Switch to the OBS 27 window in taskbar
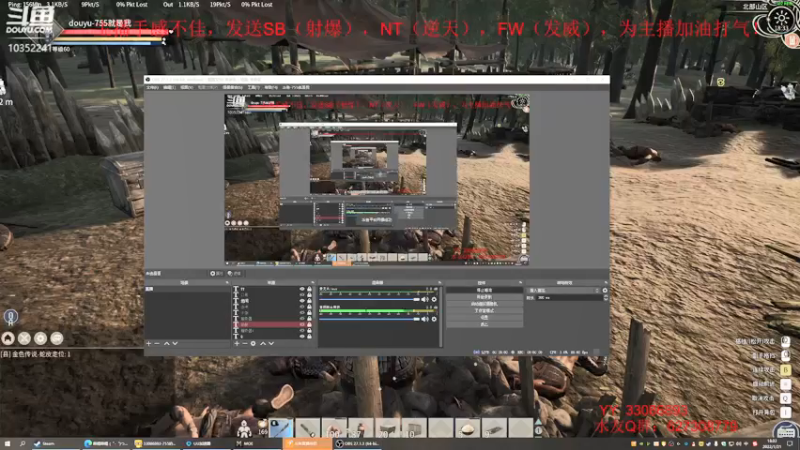This screenshot has width=800, height=450. [x=357, y=444]
